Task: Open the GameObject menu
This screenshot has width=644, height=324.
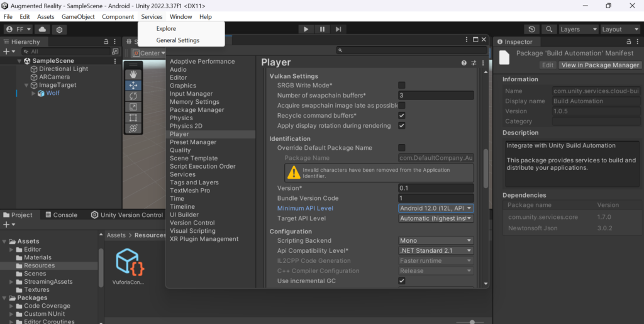Action: [78, 17]
